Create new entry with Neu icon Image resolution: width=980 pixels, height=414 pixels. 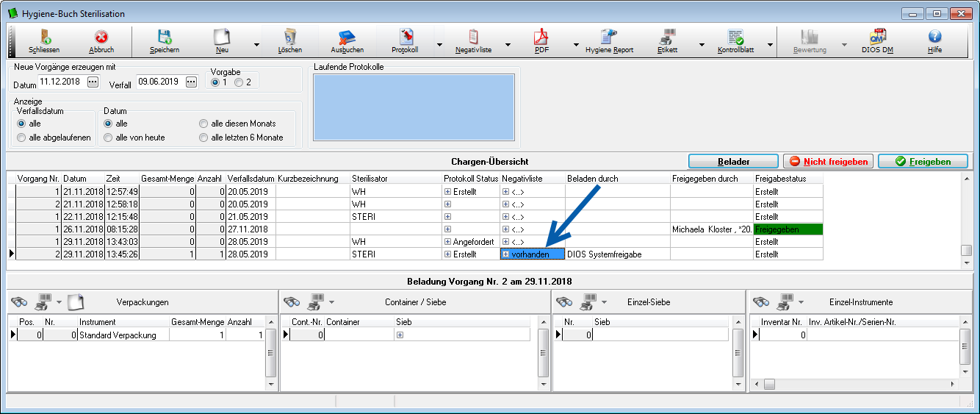[222, 37]
